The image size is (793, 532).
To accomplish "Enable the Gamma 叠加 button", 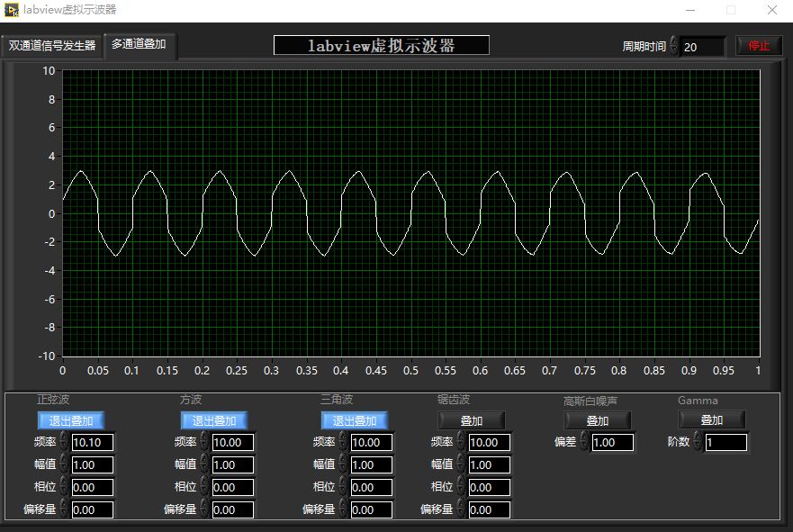I will [x=712, y=420].
